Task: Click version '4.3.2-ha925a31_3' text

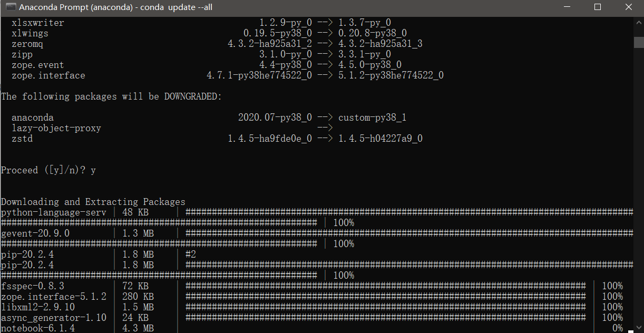Action: coord(380,44)
